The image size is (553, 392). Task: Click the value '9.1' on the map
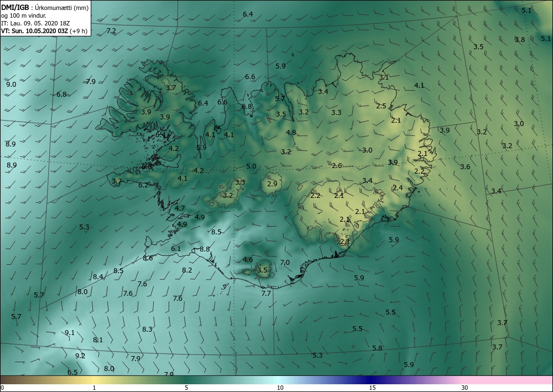click(x=70, y=333)
